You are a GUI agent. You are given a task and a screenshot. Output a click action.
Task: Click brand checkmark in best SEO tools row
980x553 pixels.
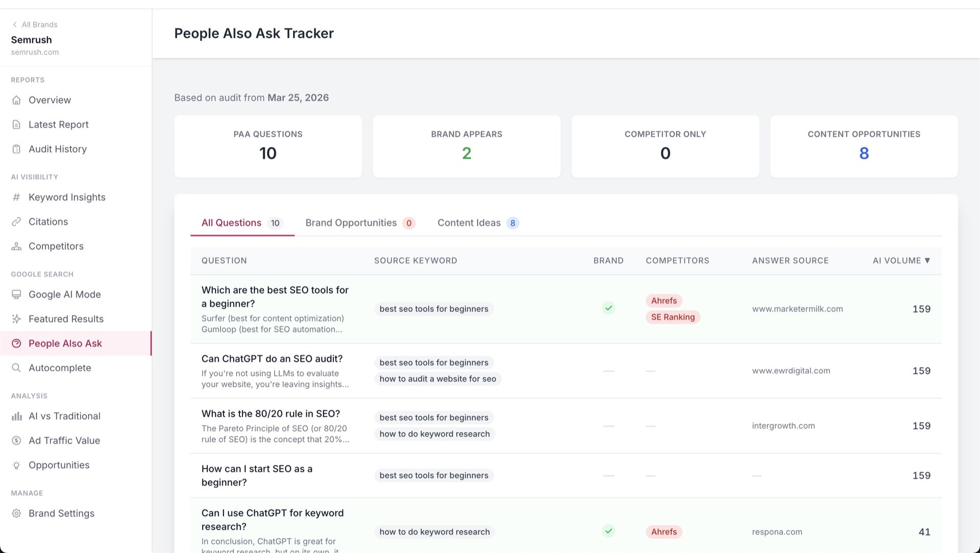(608, 308)
